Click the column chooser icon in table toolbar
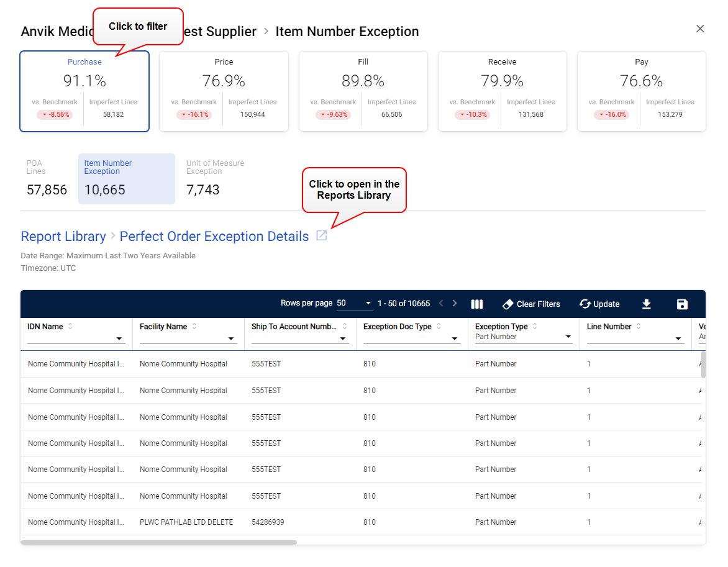Viewport: 728px width, 567px height. point(476,304)
